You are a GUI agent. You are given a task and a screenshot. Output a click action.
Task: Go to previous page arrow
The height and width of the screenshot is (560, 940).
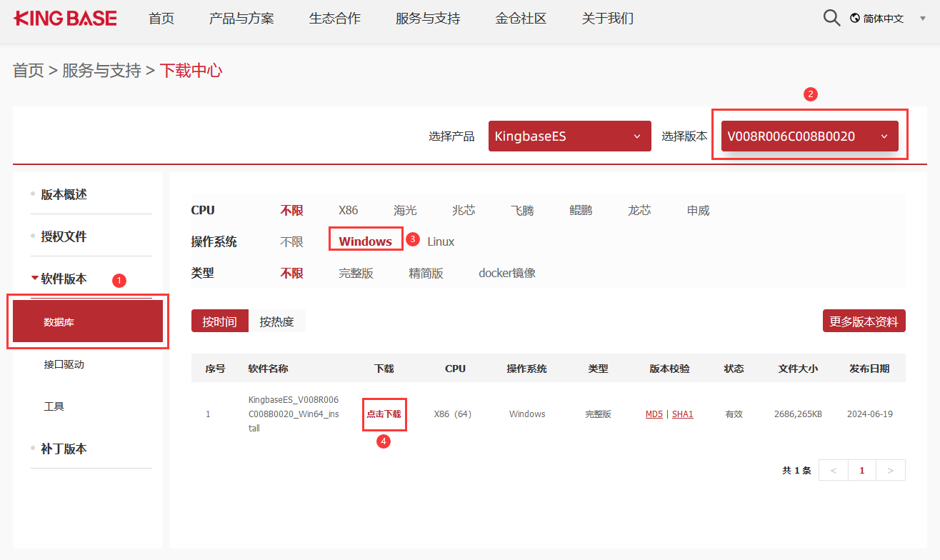833,470
